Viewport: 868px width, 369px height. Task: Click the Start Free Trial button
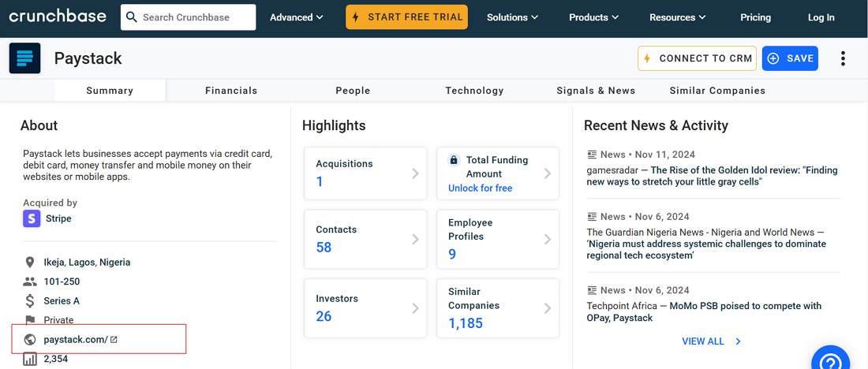click(x=407, y=17)
